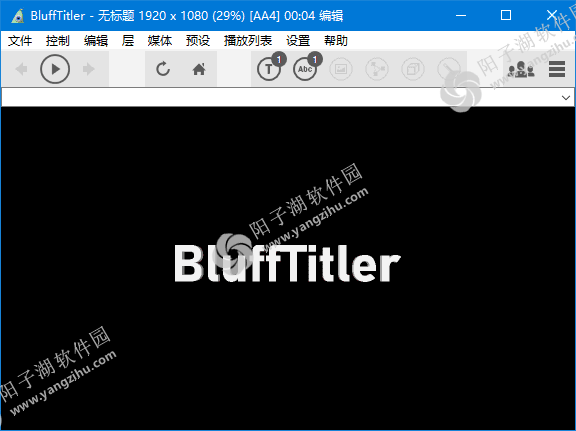Open the hamburger menu icon

click(x=557, y=69)
